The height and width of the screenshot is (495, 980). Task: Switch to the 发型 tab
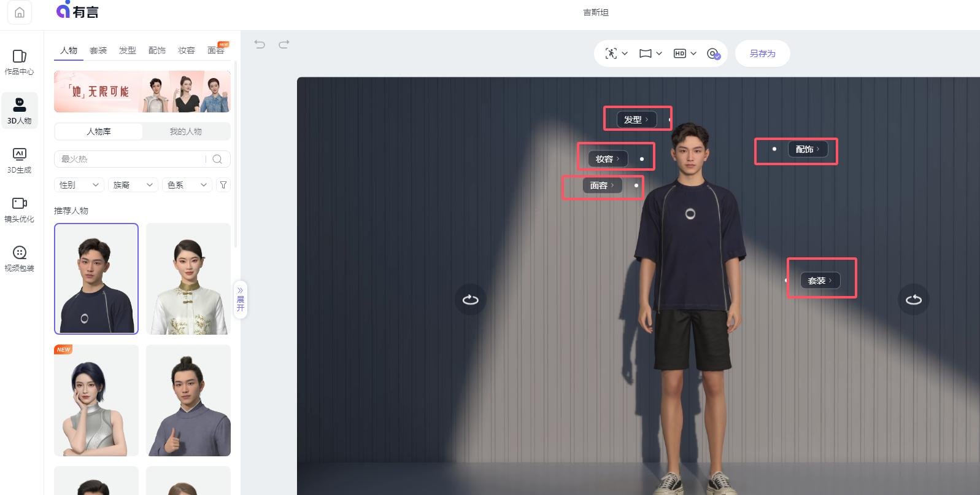pos(128,50)
